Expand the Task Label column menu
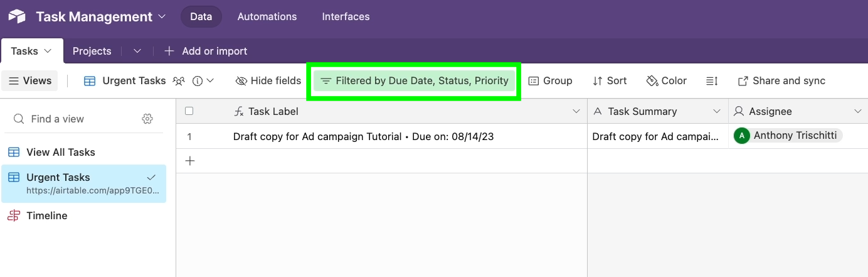 point(576,111)
